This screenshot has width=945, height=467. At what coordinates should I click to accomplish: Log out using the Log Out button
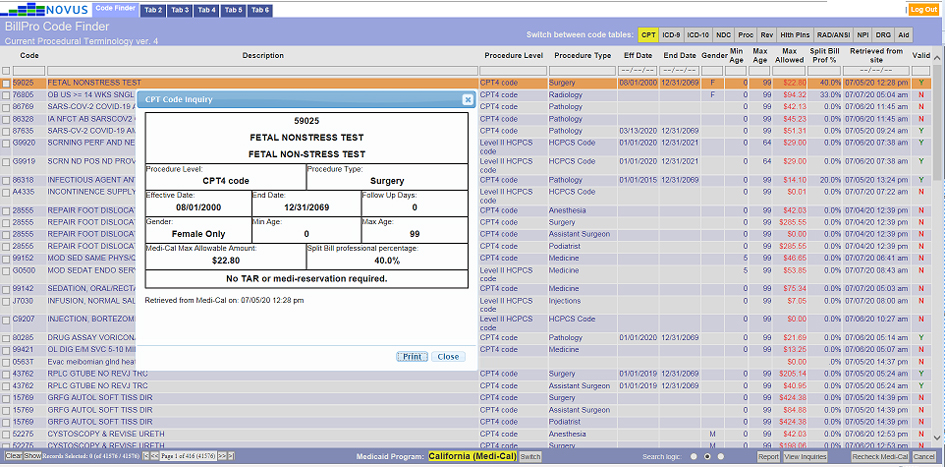coord(923,10)
